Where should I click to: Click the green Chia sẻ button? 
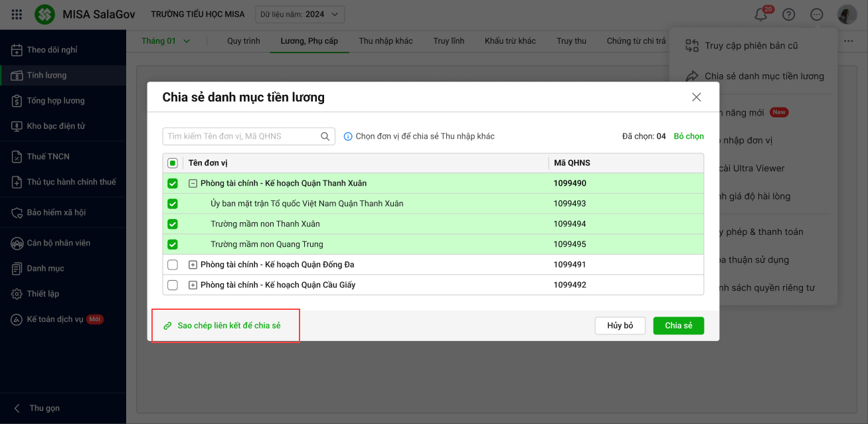(678, 326)
